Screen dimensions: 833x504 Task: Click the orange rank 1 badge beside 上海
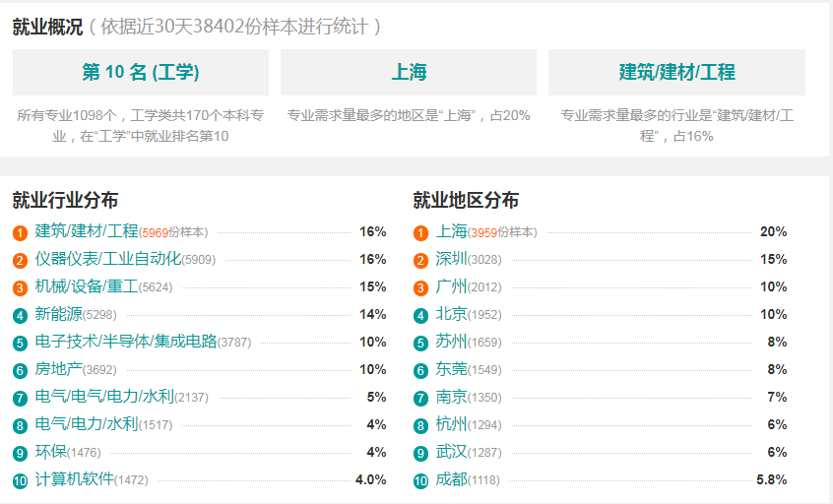pos(420,232)
